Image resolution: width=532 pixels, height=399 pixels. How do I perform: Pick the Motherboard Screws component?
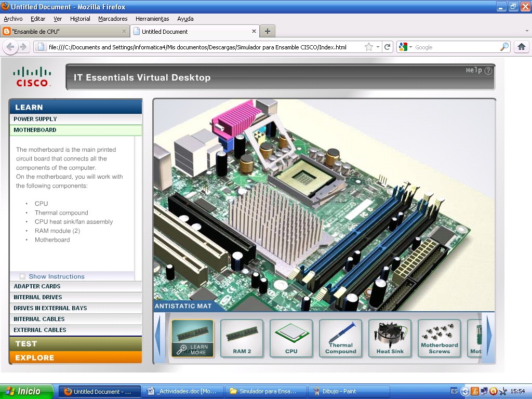[439, 338]
